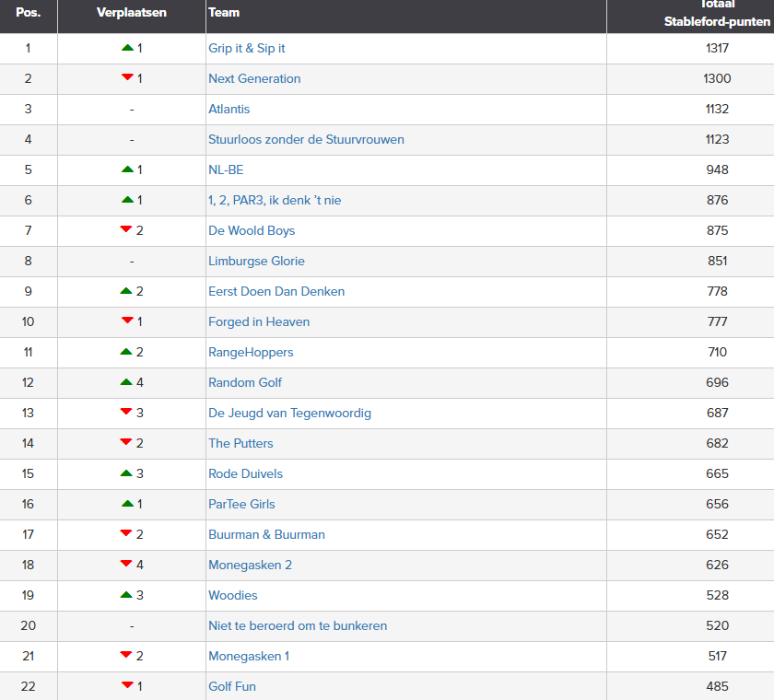Click the Totaal Stableford-punten header

tap(717, 13)
